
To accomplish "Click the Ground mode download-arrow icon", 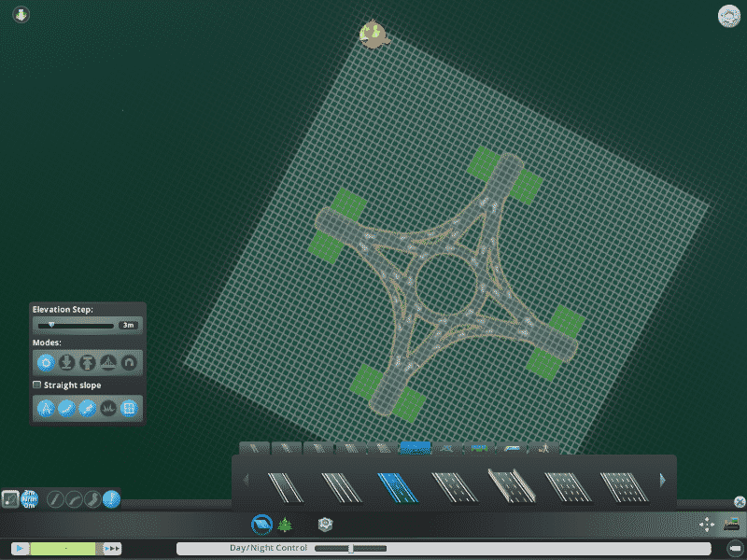I will coord(66,362).
